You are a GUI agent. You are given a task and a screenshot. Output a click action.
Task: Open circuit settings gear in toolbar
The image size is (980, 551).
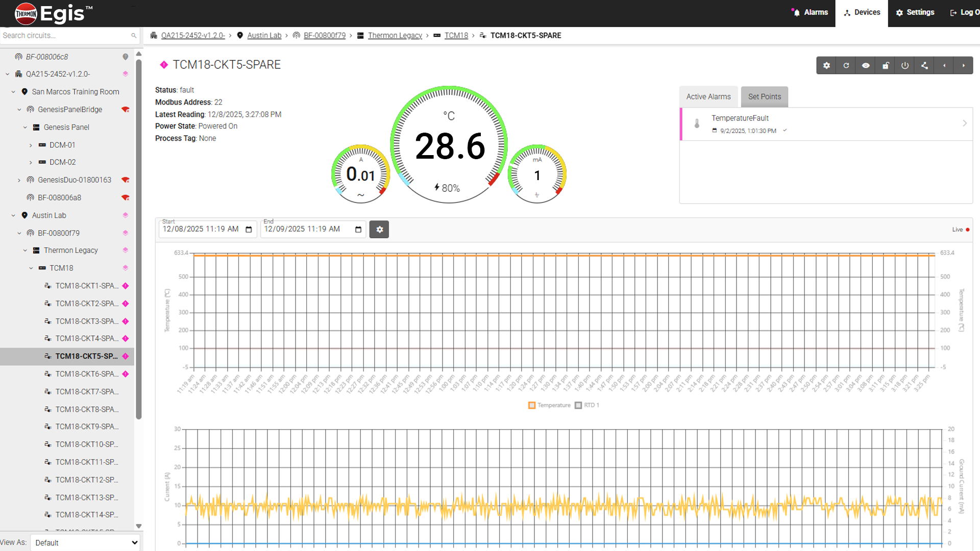point(826,65)
